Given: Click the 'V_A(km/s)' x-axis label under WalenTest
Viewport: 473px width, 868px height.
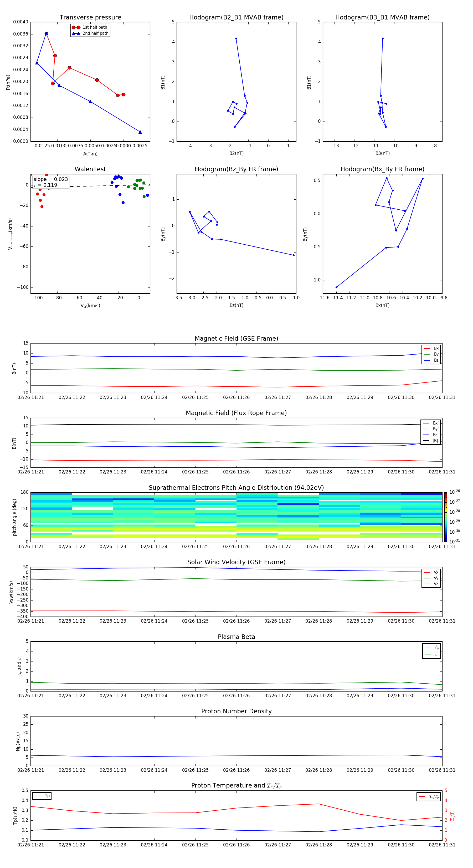Looking at the screenshot, I should point(90,306).
